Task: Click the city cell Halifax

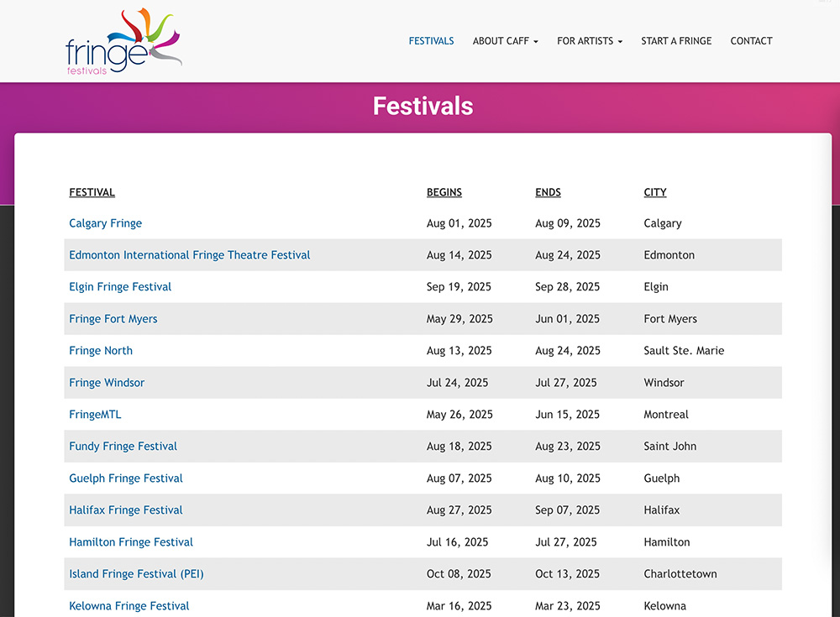Action: (662, 510)
